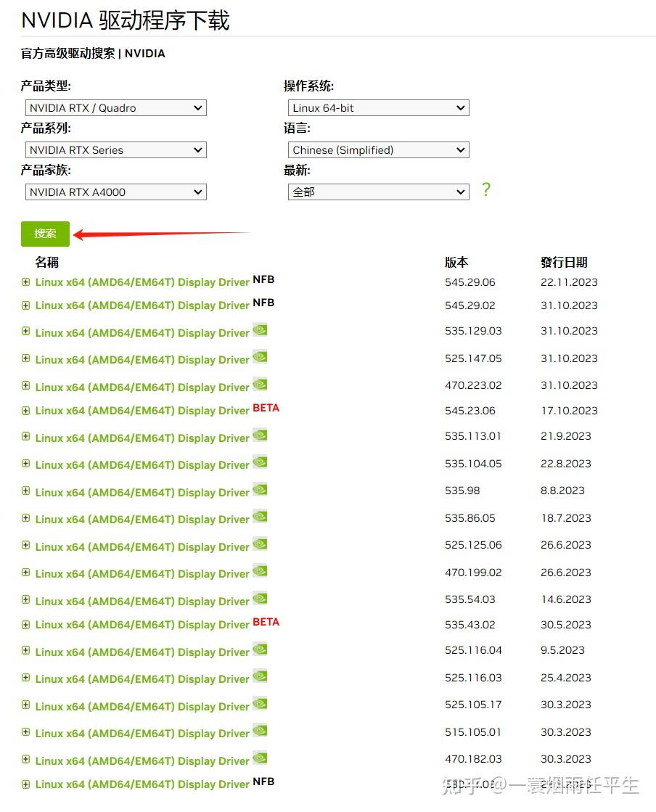Open the 产品类型 NVIDIA RTX / Quadro dropdown
Image resolution: width=656 pixels, height=812 pixels.
click(116, 107)
